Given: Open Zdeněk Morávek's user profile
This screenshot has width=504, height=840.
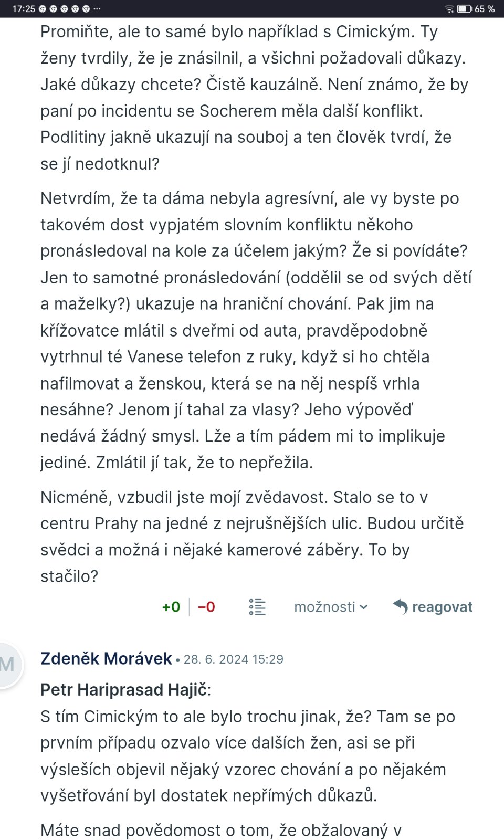Looking at the screenshot, I should [x=106, y=658].
